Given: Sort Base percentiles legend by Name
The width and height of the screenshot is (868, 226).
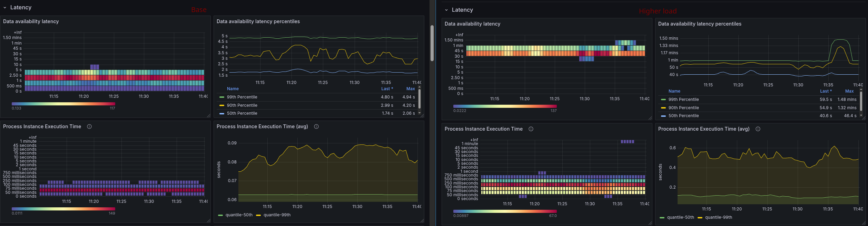Looking at the screenshot, I should click(x=233, y=89).
